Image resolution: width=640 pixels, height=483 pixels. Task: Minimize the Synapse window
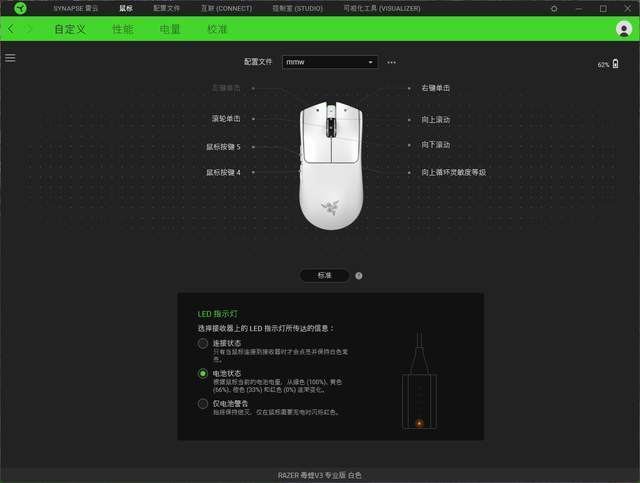[x=578, y=9]
